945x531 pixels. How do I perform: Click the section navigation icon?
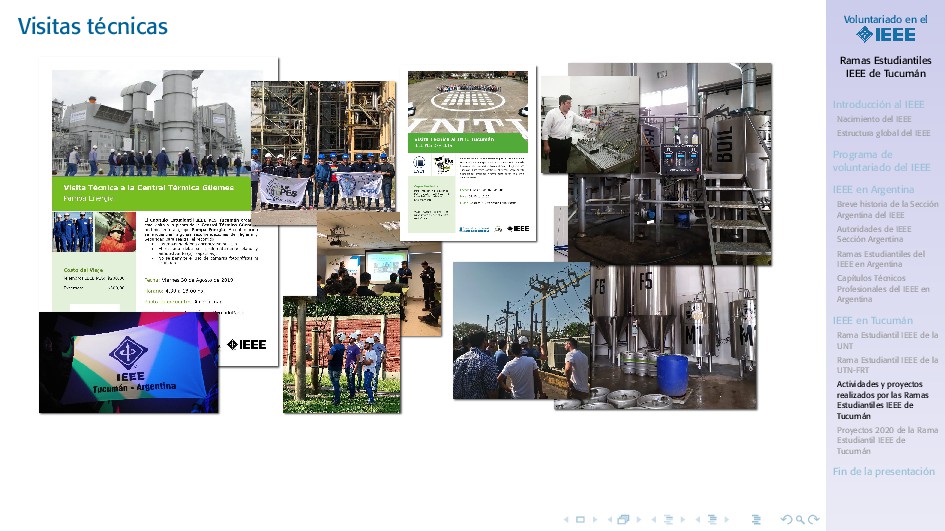coord(712,519)
